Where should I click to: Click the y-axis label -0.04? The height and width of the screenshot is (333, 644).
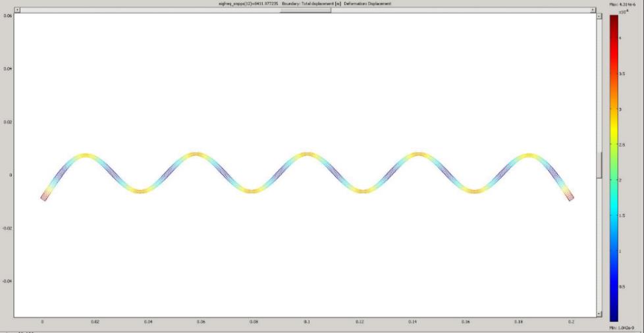(x=7, y=281)
